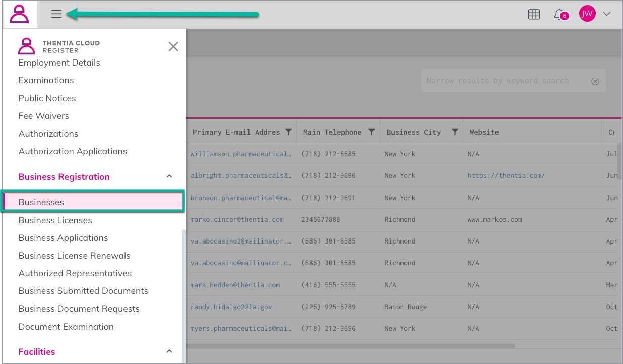The width and height of the screenshot is (623, 364).
Task: Open Business License Renewals
Action: click(x=75, y=256)
